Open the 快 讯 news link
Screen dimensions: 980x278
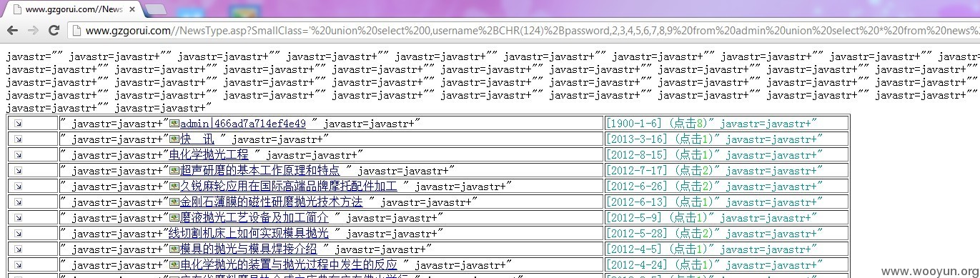point(197,139)
